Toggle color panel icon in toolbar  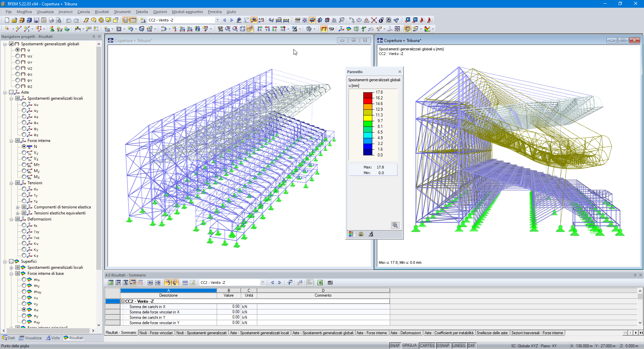[408, 29]
